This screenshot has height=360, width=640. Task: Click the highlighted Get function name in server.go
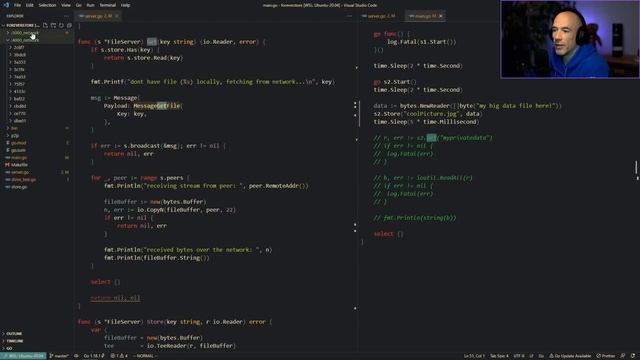click(151, 42)
